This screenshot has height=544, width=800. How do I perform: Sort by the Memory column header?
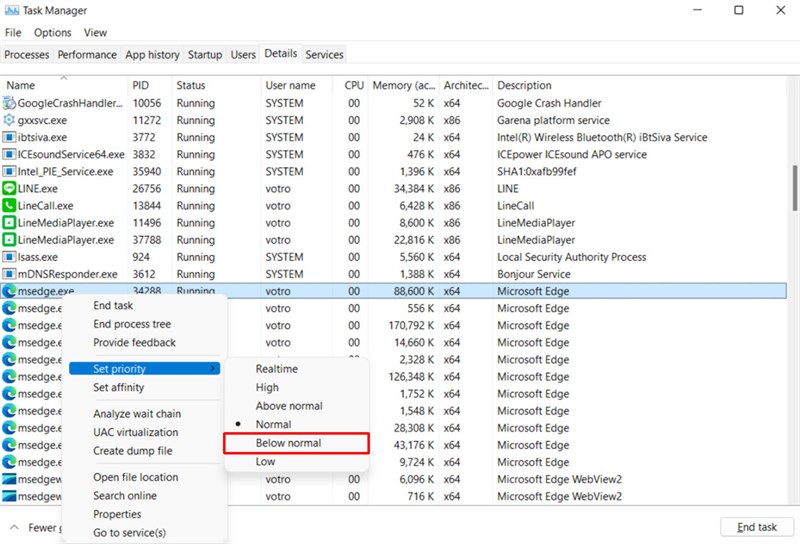pyautogui.click(x=404, y=85)
